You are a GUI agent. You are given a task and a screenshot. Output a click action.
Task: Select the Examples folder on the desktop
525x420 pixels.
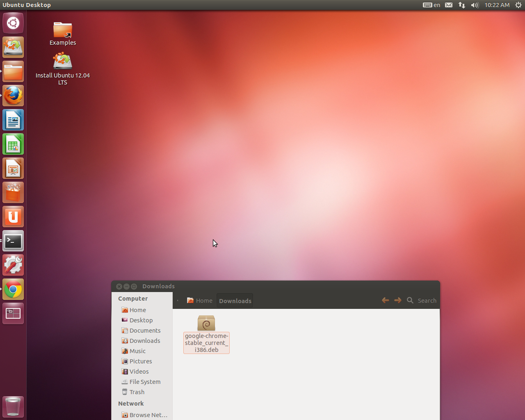(63, 34)
